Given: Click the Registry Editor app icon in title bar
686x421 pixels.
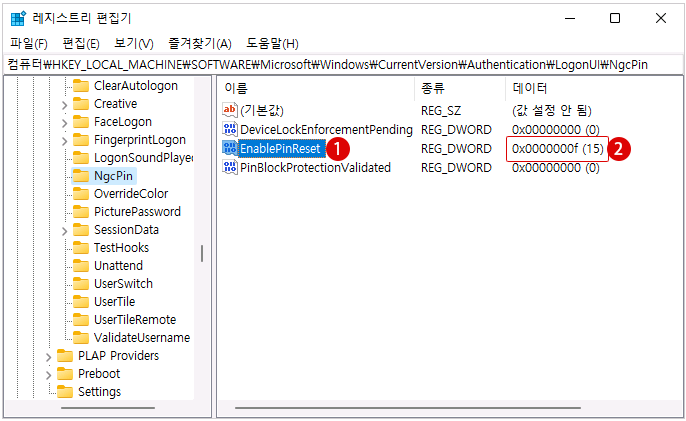Looking at the screenshot, I should (18, 18).
